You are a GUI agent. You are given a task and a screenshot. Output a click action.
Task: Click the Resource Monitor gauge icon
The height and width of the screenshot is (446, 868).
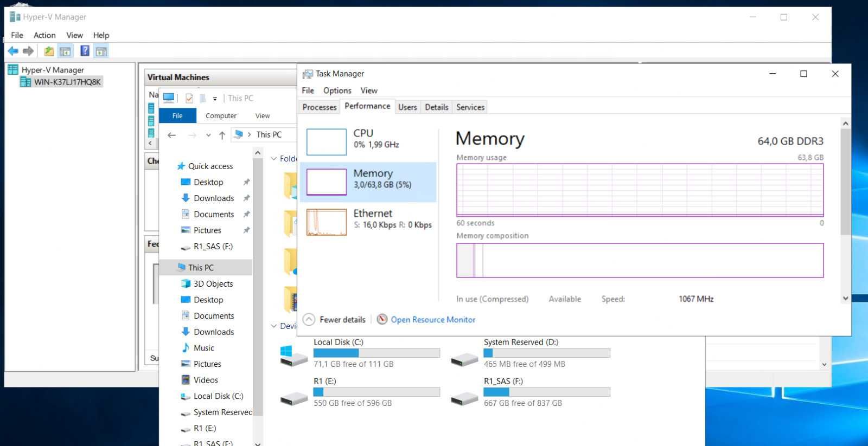[382, 320]
